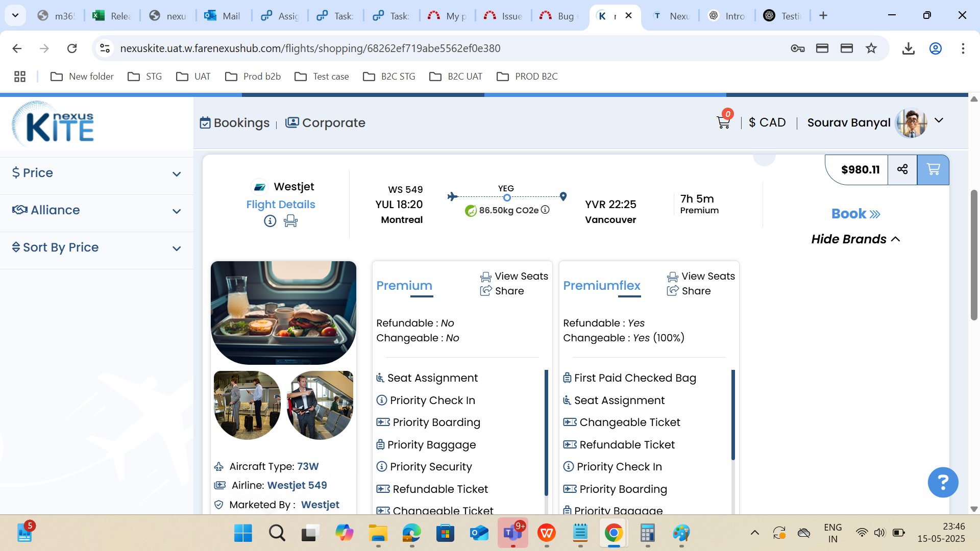Screen dimensions: 980x551
Task: Click the CO2e info icon
Action: [545, 210]
